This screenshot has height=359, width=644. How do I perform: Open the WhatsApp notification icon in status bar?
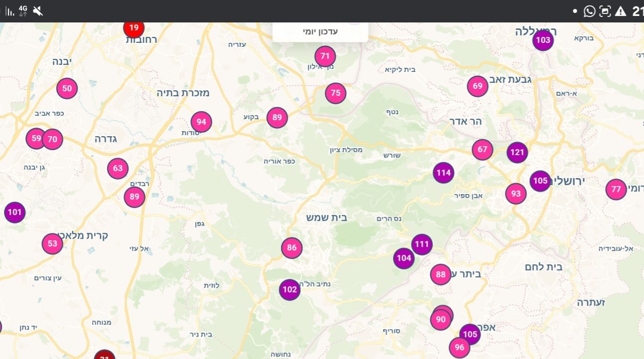[x=589, y=11]
